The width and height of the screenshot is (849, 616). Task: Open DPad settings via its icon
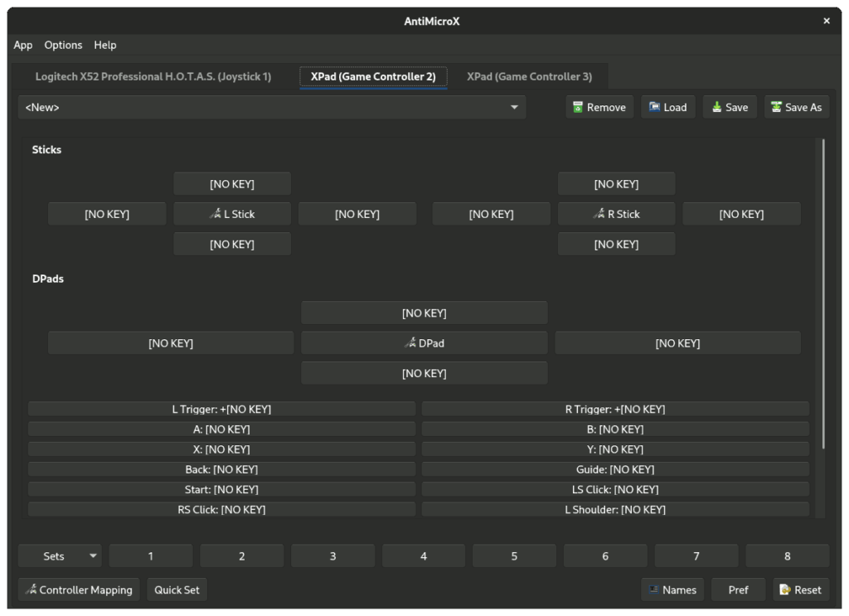click(410, 342)
